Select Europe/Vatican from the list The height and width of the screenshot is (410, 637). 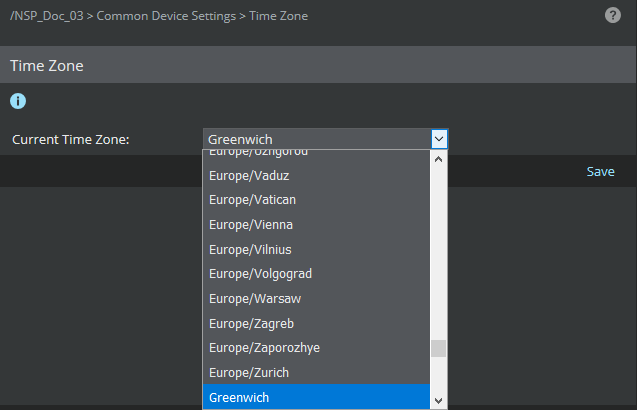click(316, 200)
